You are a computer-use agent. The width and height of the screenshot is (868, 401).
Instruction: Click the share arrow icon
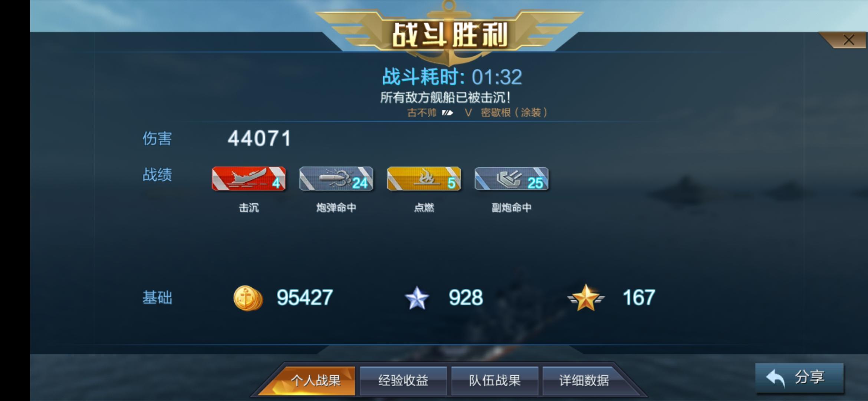tap(776, 378)
